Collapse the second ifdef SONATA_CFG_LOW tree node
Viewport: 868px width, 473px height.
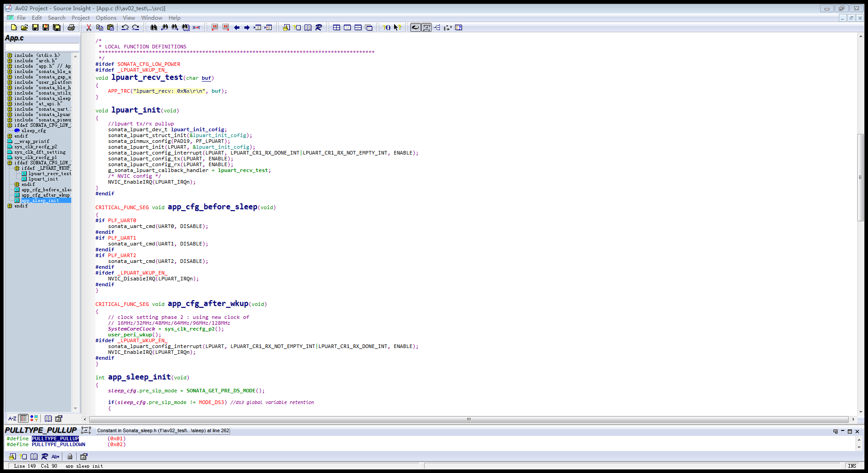pyautogui.click(x=10, y=163)
